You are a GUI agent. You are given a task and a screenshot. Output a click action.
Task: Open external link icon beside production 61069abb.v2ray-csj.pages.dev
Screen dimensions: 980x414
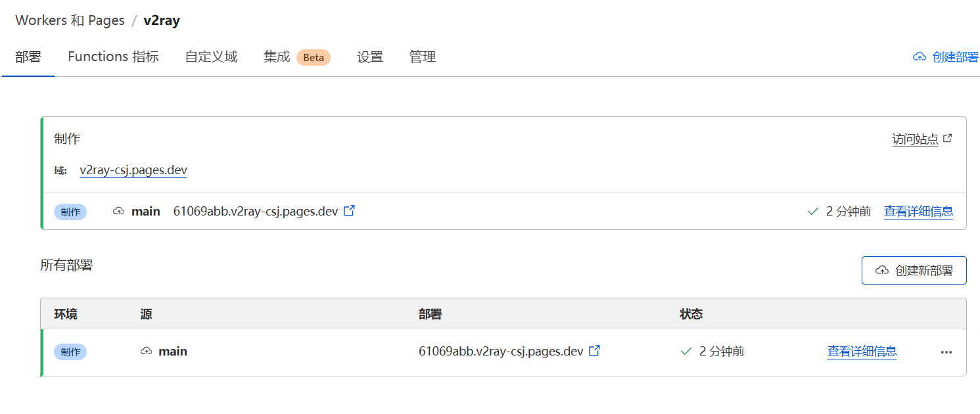(x=350, y=211)
